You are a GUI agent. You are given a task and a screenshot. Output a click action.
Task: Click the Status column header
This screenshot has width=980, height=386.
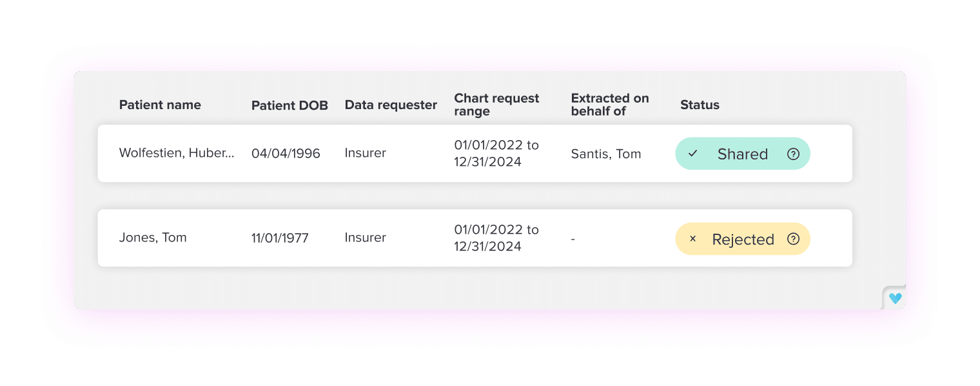tap(700, 105)
